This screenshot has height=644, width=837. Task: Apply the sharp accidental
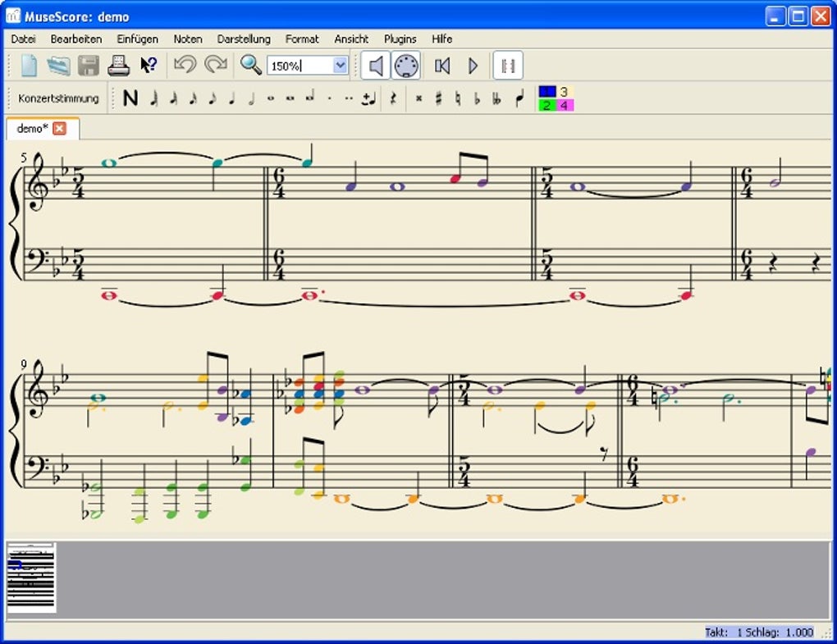(438, 98)
